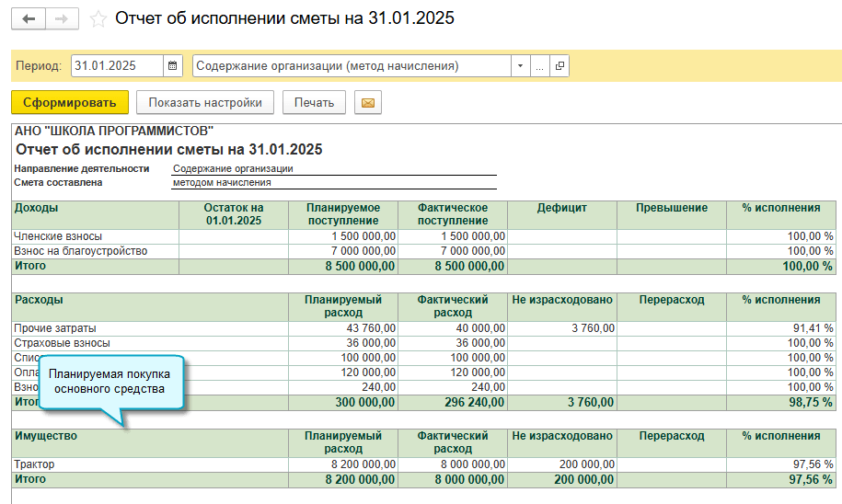Select the Страховые взносы row label
This screenshot has height=504, width=842.
tap(63, 342)
